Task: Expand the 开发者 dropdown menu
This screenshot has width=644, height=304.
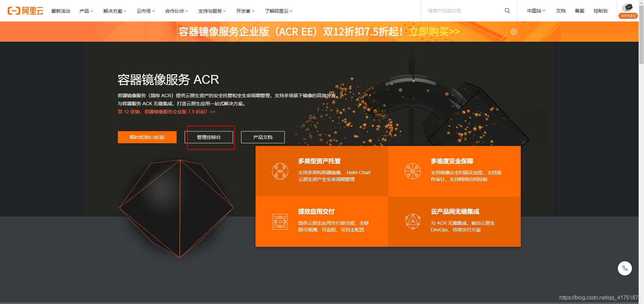Action: point(245,11)
